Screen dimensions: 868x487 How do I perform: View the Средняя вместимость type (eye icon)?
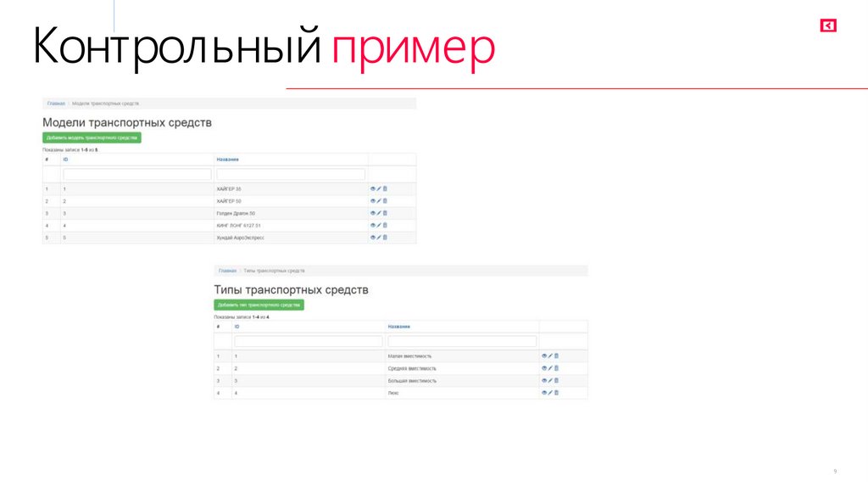tap(544, 368)
